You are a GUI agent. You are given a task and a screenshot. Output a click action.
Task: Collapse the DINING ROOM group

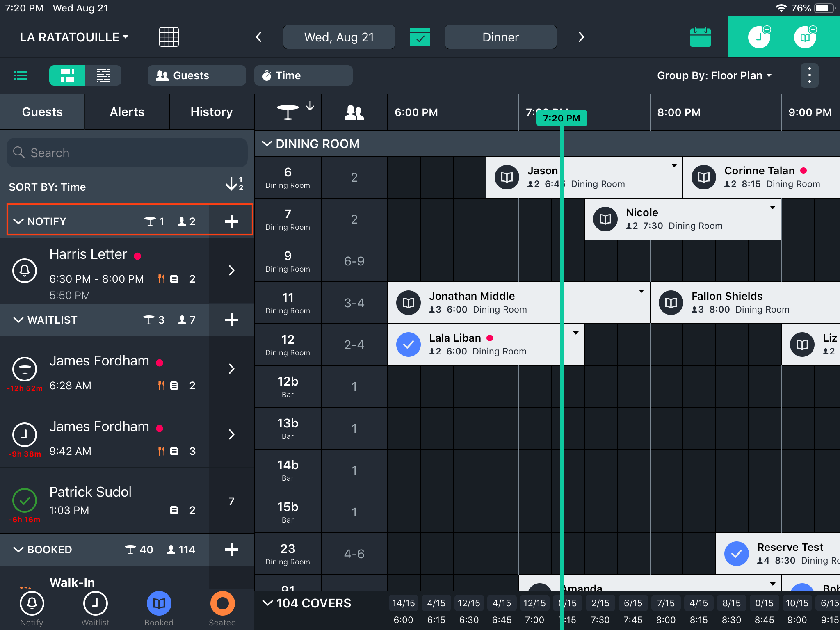pyautogui.click(x=267, y=144)
